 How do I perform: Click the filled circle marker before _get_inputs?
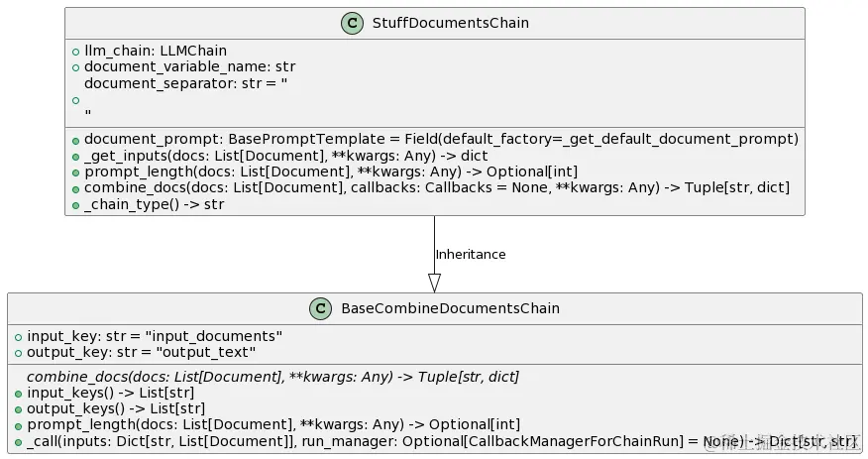pos(75,156)
